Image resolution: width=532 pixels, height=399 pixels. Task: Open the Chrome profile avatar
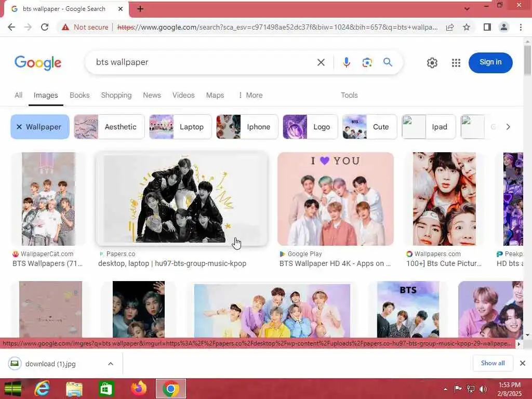(504, 27)
